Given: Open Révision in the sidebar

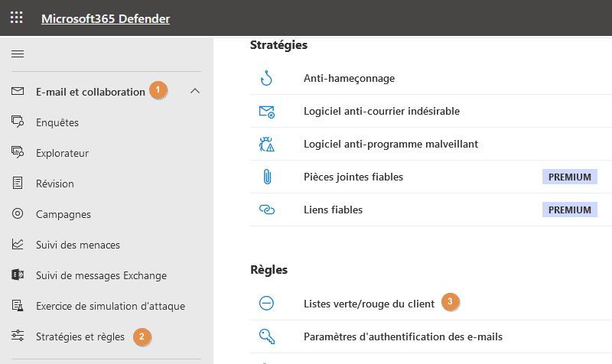Looking at the screenshot, I should pyautogui.click(x=55, y=184).
